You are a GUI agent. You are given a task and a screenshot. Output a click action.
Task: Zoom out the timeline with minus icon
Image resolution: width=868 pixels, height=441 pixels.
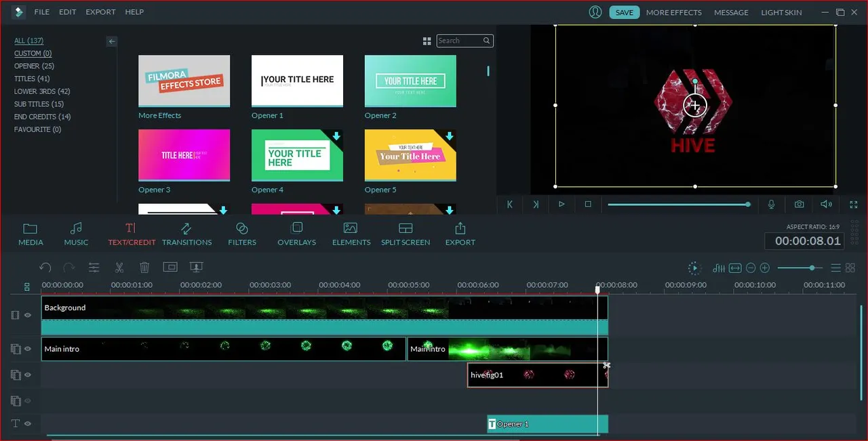point(751,268)
